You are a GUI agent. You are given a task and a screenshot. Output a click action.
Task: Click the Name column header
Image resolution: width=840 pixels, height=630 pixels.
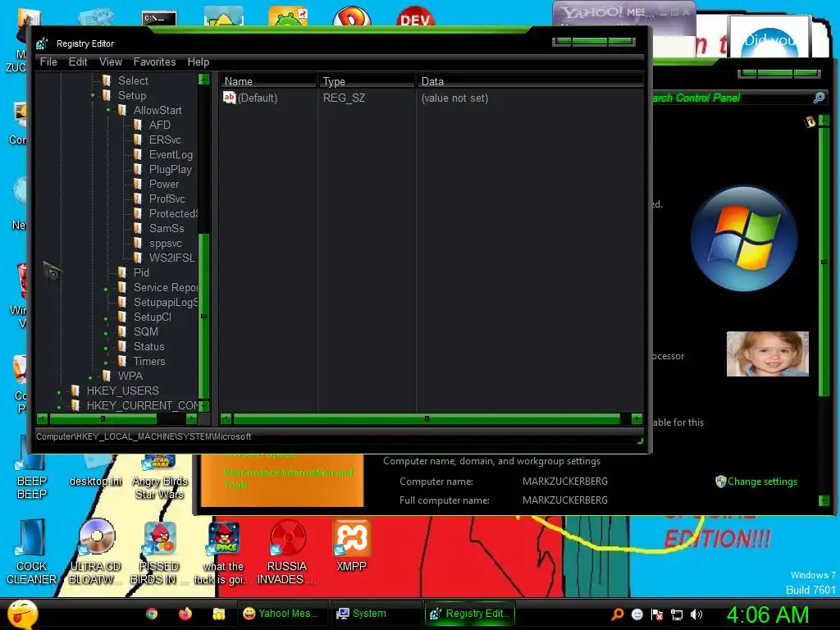268,81
